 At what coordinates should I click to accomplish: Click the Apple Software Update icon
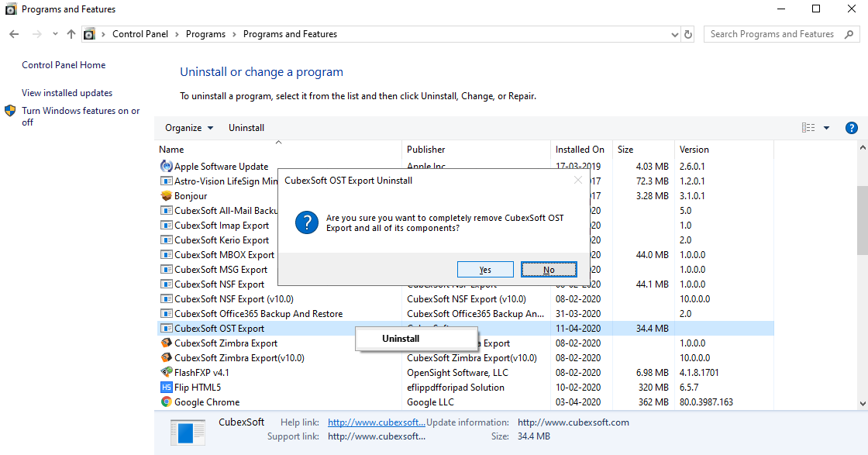coord(166,166)
